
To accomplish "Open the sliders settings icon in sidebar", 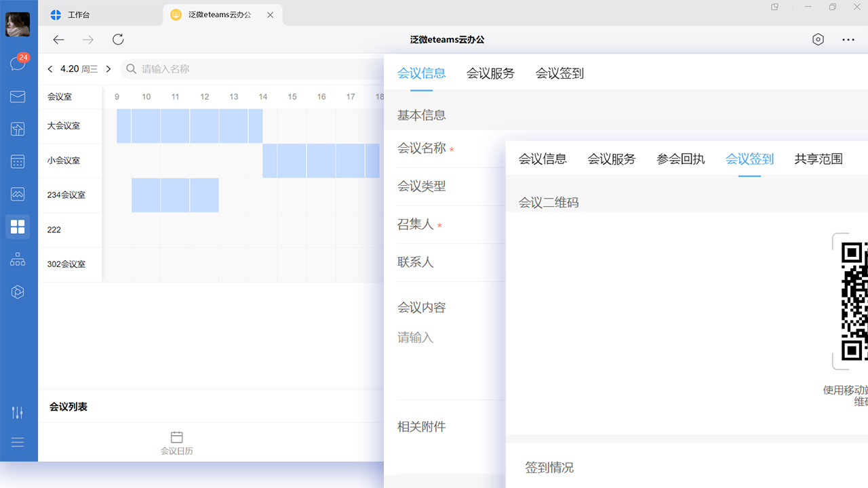I will pyautogui.click(x=18, y=412).
